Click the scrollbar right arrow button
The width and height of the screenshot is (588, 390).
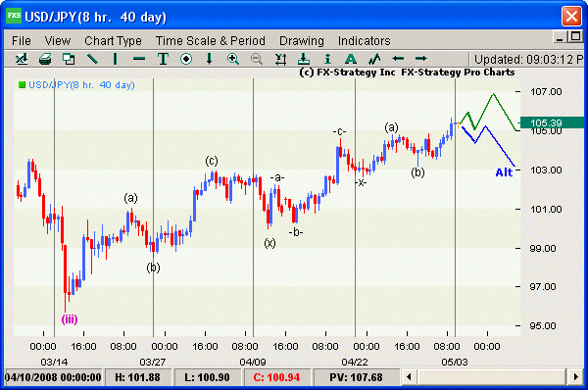[x=576, y=377]
